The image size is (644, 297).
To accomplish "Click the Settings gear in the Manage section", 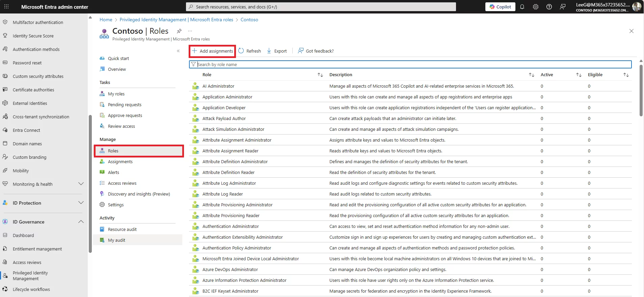I will pyautogui.click(x=102, y=205).
